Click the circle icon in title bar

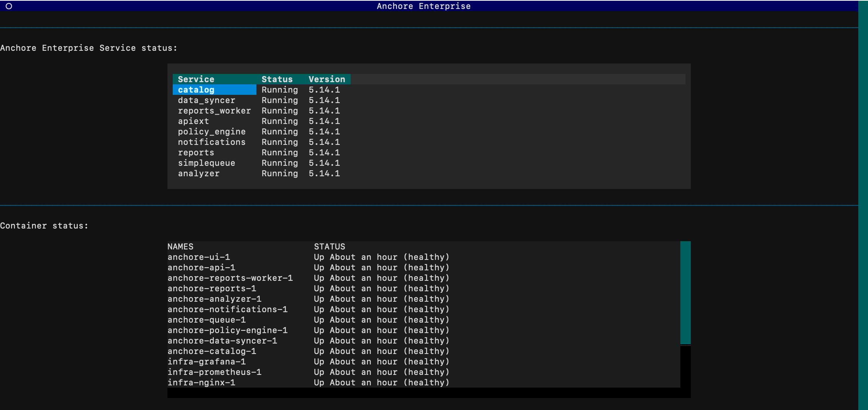pos(9,6)
